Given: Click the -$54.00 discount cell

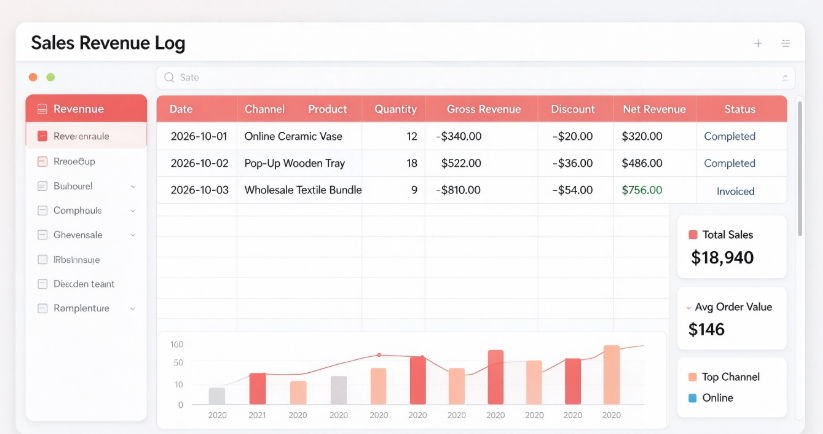Looking at the screenshot, I should point(573,190).
